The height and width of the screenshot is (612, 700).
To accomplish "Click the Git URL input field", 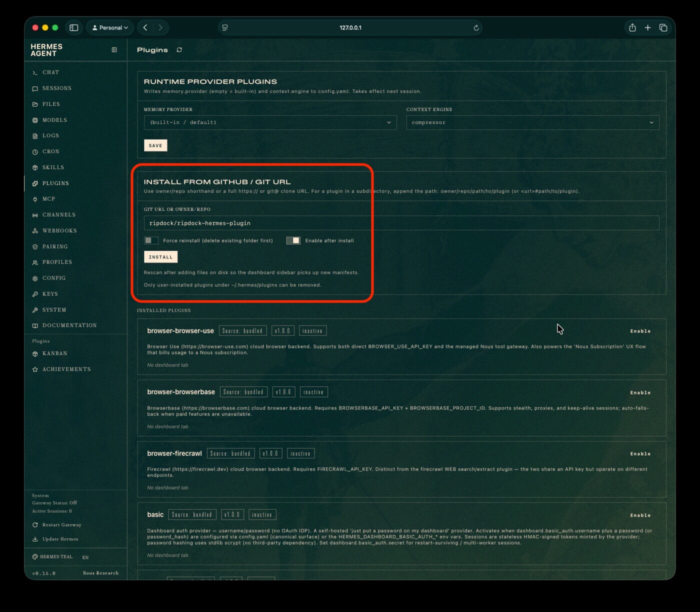I will [401, 223].
